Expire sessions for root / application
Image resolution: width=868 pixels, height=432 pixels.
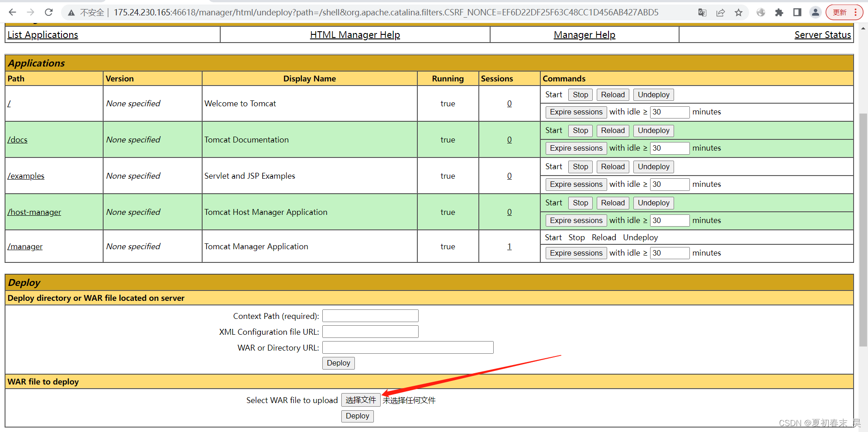point(576,112)
